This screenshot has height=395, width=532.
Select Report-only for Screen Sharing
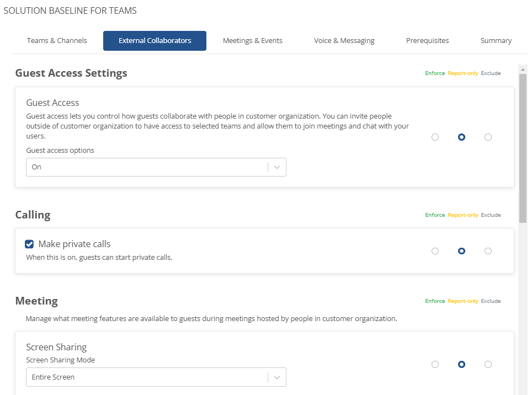[x=461, y=364]
